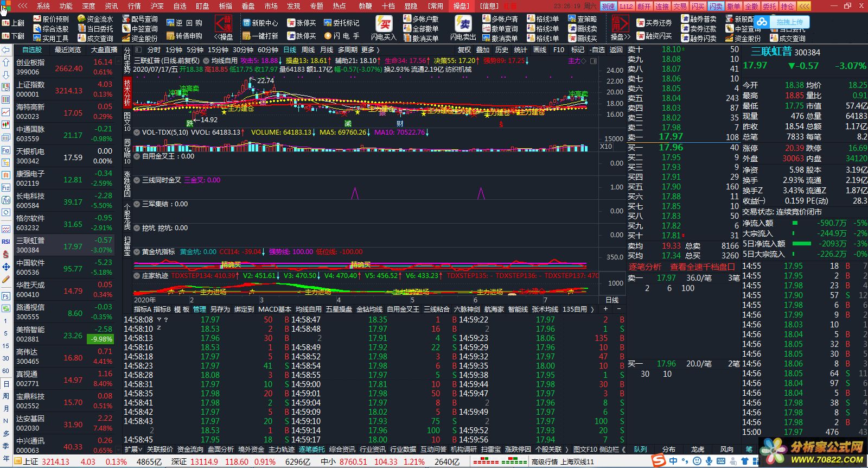Switch to the 逐笔委托 bottom tab
The width and height of the screenshot is (868, 468).
[x=312, y=449]
